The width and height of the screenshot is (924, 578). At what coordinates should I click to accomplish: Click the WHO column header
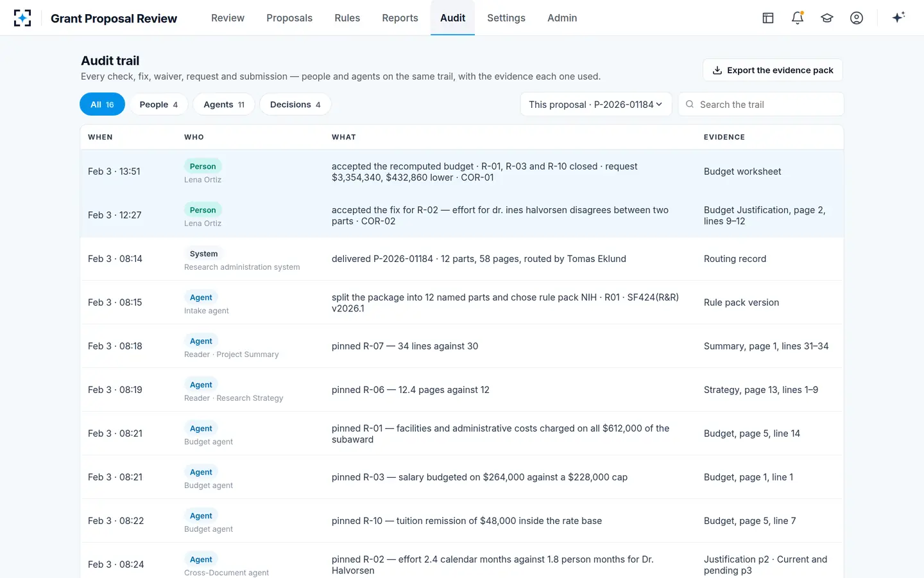pyautogui.click(x=194, y=137)
